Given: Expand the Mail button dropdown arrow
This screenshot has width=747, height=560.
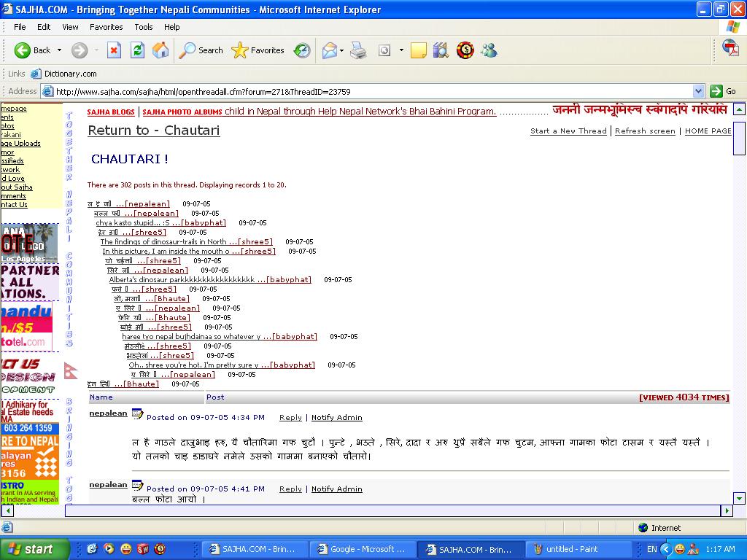Looking at the screenshot, I should (x=342, y=50).
